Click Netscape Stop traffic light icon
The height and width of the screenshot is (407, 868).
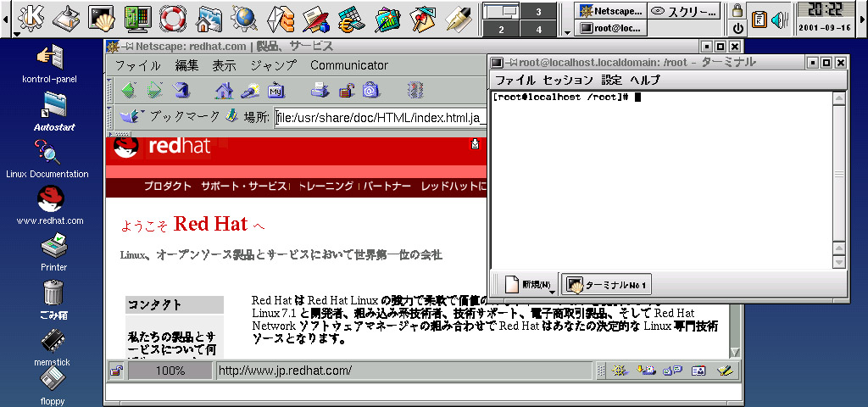(x=415, y=89)
